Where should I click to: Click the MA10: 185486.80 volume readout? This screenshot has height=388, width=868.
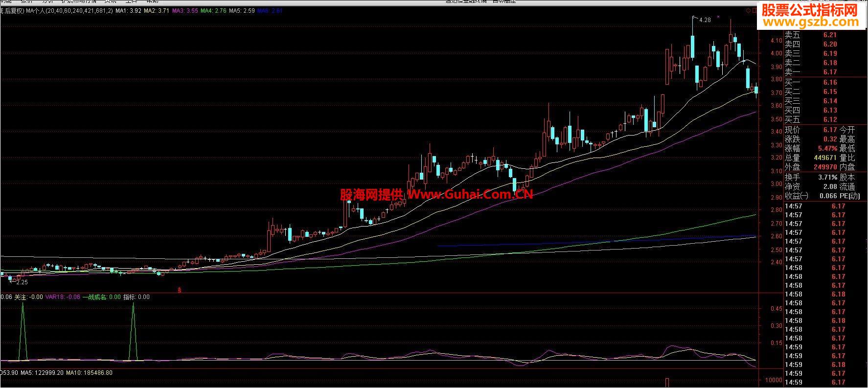click(90, 373)
